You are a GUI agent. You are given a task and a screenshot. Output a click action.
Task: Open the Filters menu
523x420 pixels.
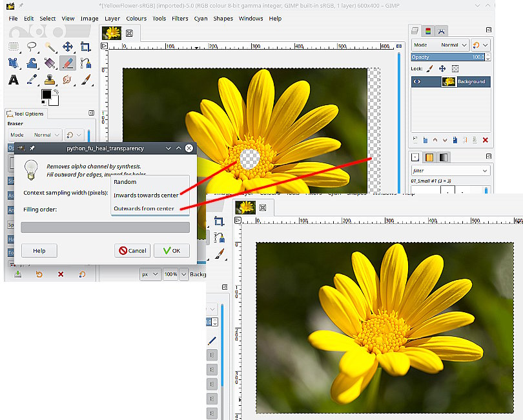(180, 19)
